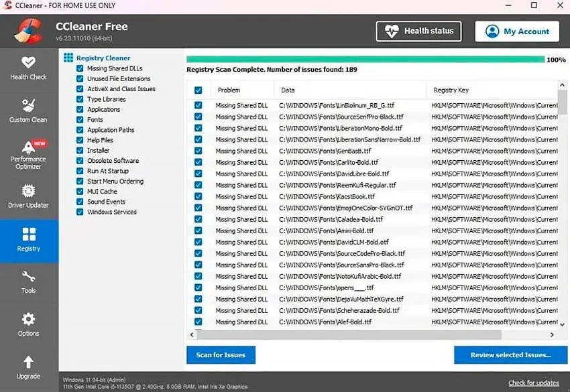Click the Scheherazade-Bold.ttf entry
Screen dimensions: 570x392
coord(339,311)
